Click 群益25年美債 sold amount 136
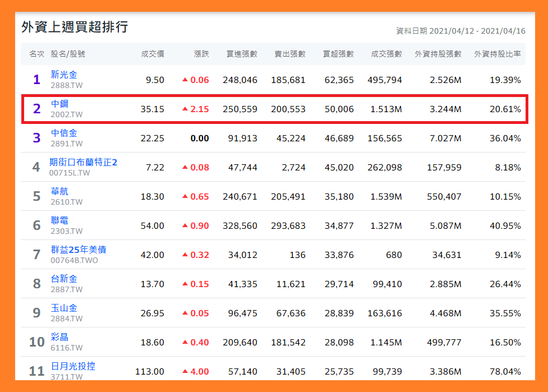 point(297,255)
